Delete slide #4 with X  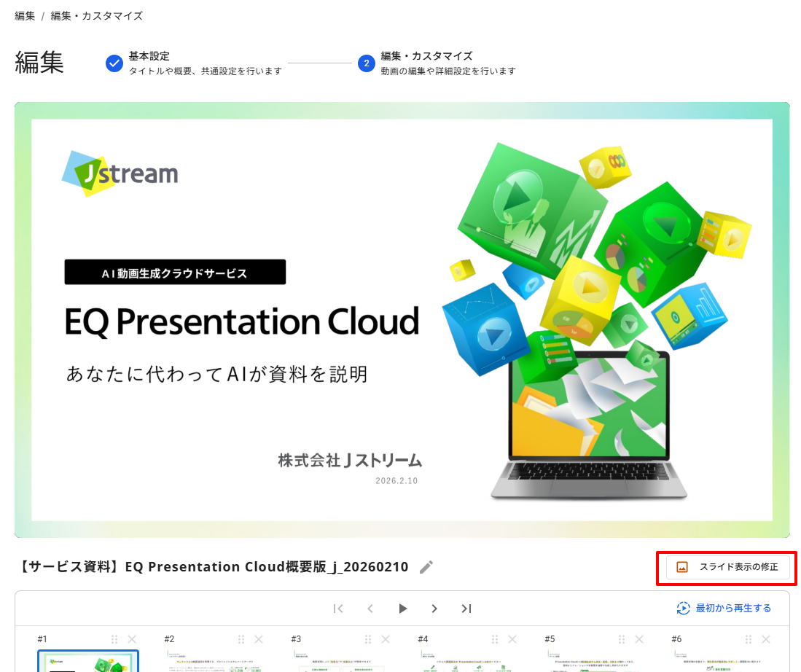point(512,639)
